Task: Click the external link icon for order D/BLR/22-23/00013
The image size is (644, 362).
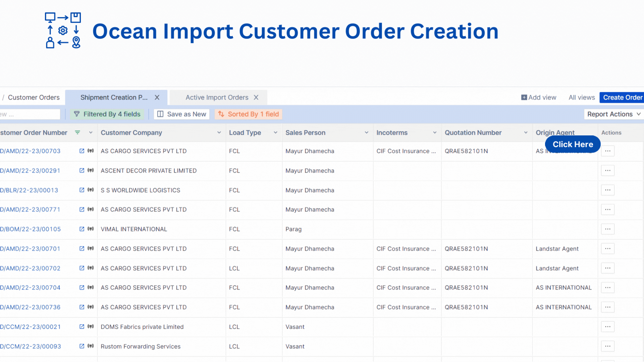Action: pyautogui.click(x=82, y=190)
